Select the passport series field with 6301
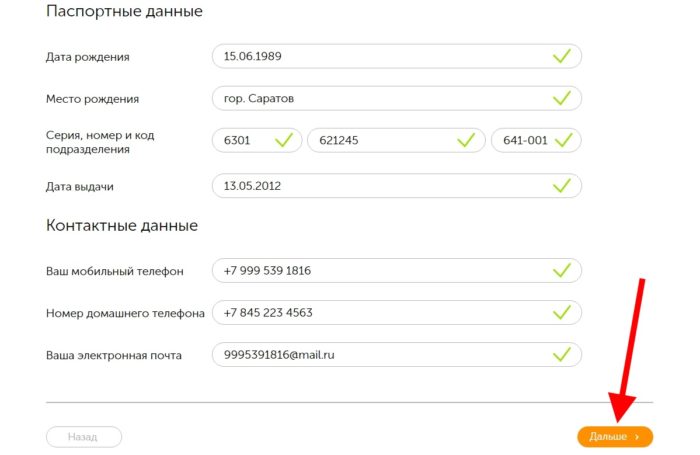 coord(245,141)
